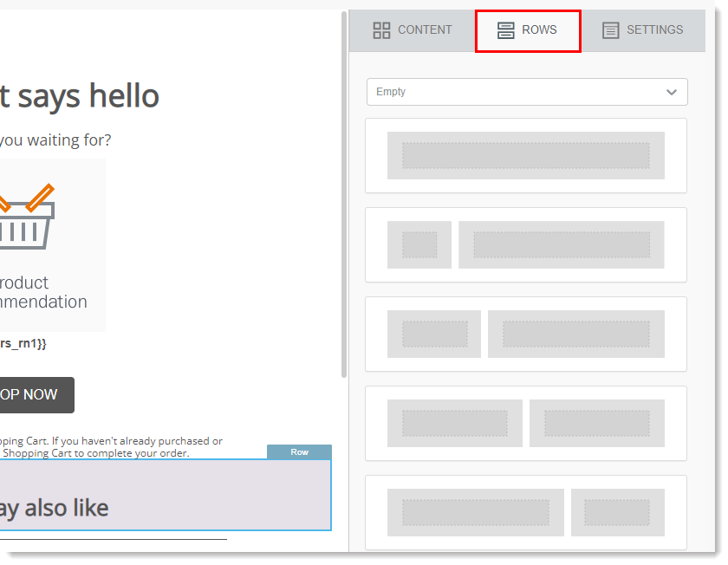Click the Settings panel icon

pyautogui.click(x=610, y=30)
